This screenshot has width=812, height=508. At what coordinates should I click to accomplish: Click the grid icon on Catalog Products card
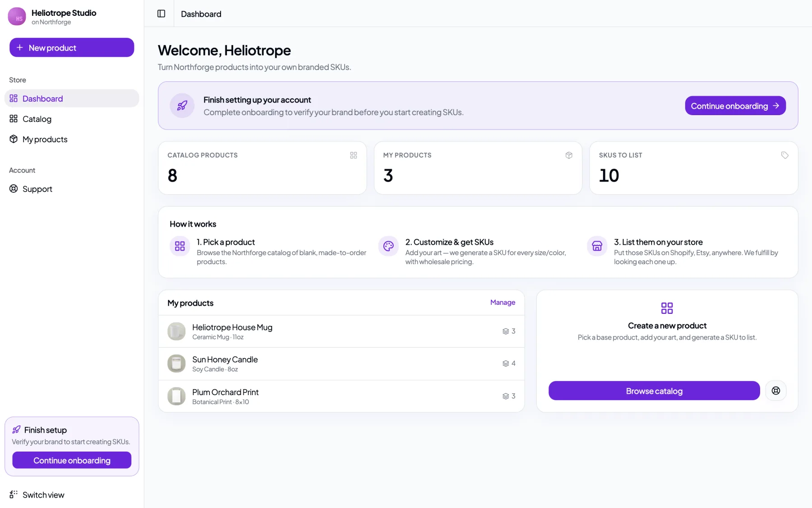tap(354, 155)
